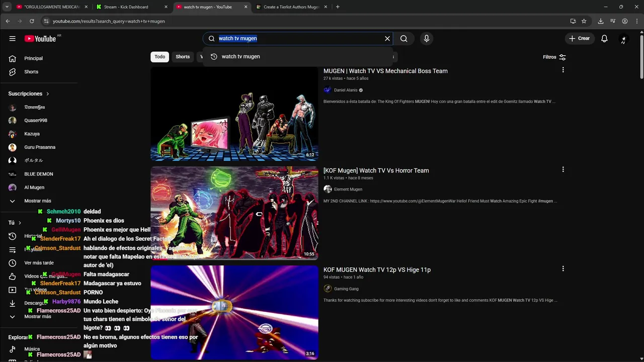Screen dimensions: 644x362
Task: Go back with browser back arrow
Action: [x=8, y=21]
